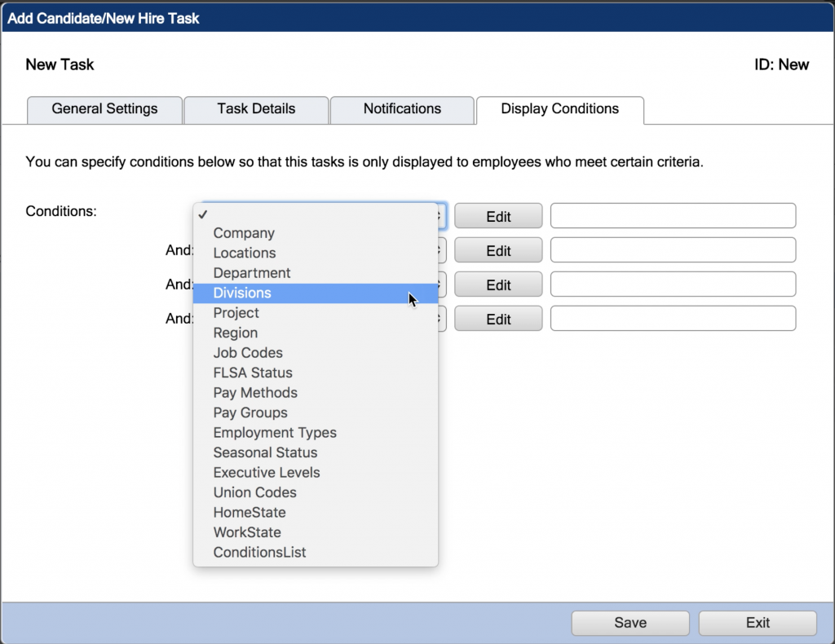Click Exit to close the dialog
Viewport: 835px width, 644px height.
(757, 622)
